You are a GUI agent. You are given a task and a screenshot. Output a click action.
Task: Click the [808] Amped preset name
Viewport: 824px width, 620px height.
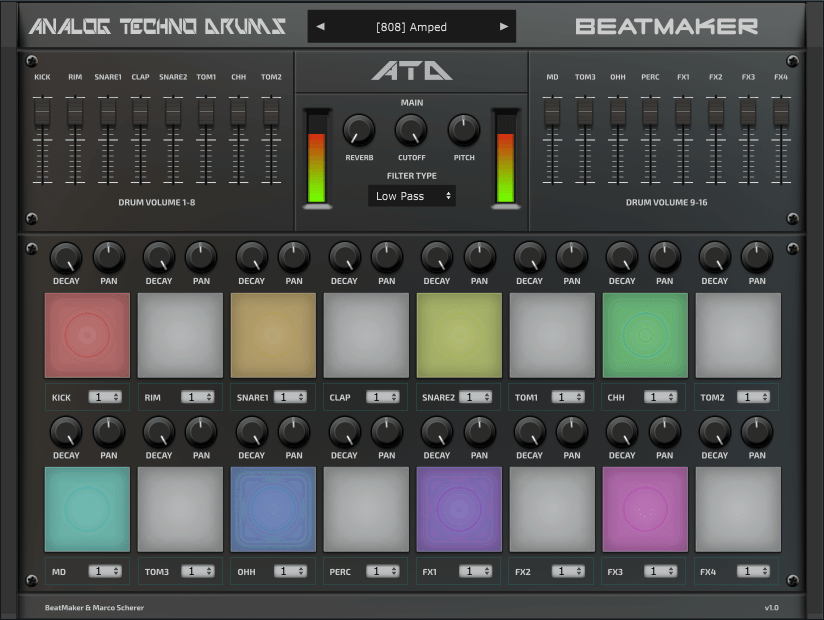click(x=411, y=27)
